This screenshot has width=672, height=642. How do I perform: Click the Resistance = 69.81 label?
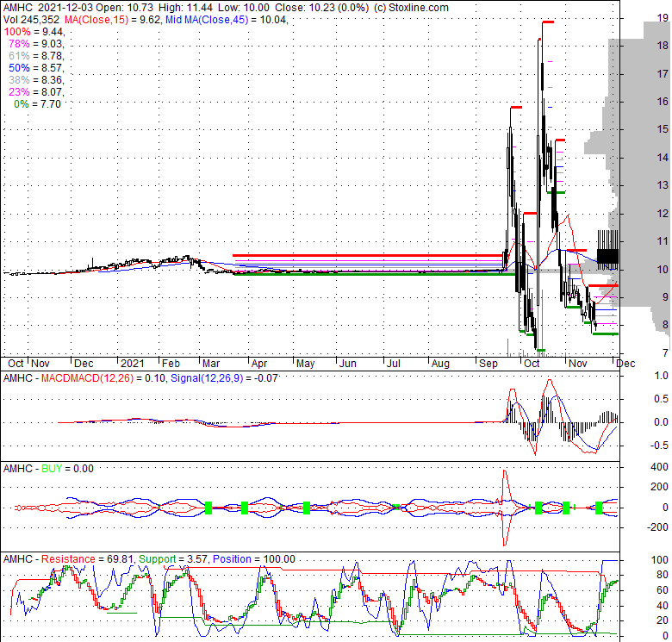87,559
